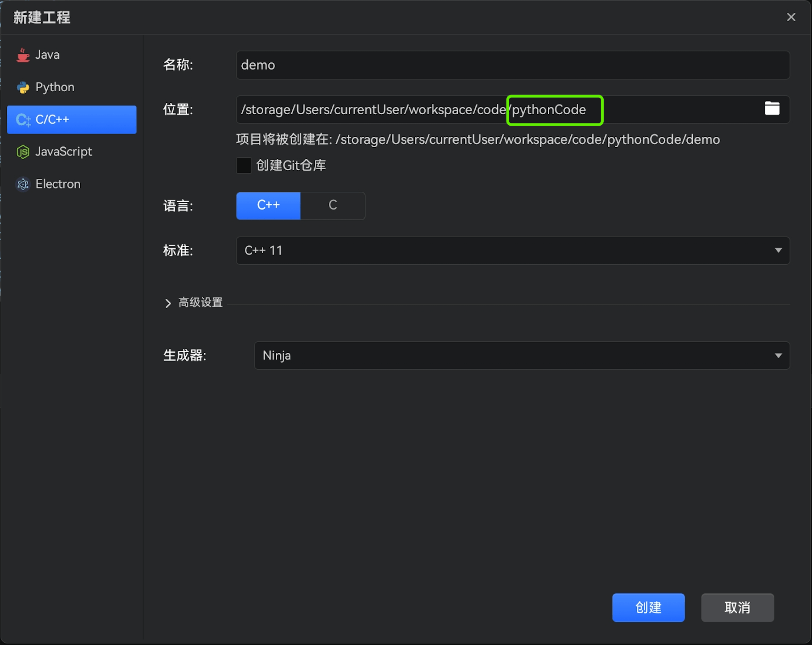Select Electron project type

pyautogui.click(x=72, y=184)
